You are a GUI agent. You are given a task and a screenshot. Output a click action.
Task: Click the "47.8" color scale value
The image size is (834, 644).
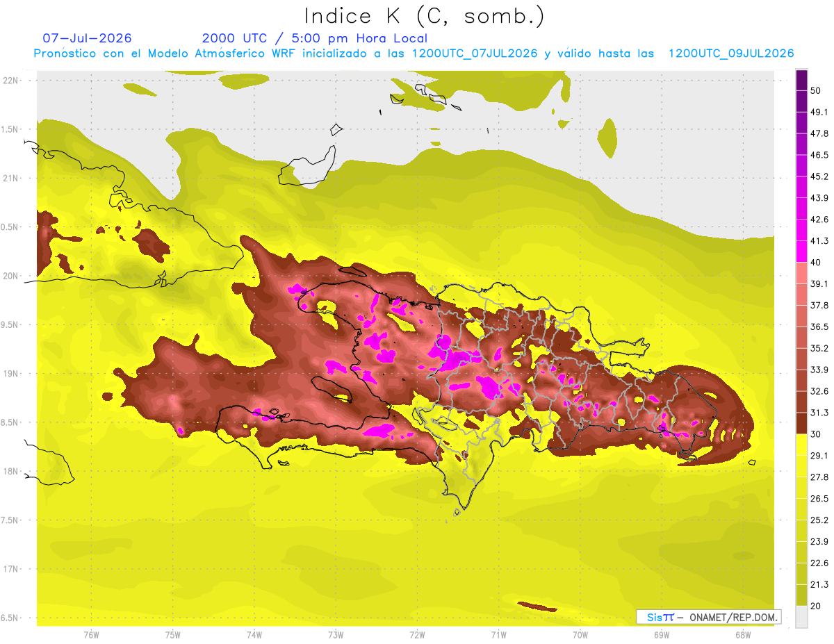[x=819, y=133]
